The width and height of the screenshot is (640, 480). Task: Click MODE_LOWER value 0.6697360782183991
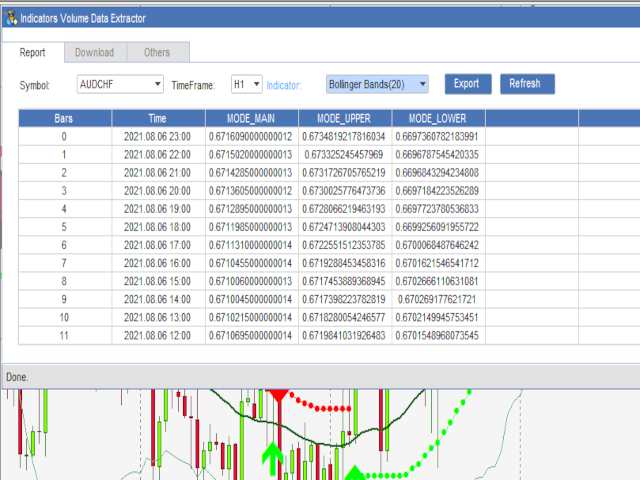[x=437, y=136]
